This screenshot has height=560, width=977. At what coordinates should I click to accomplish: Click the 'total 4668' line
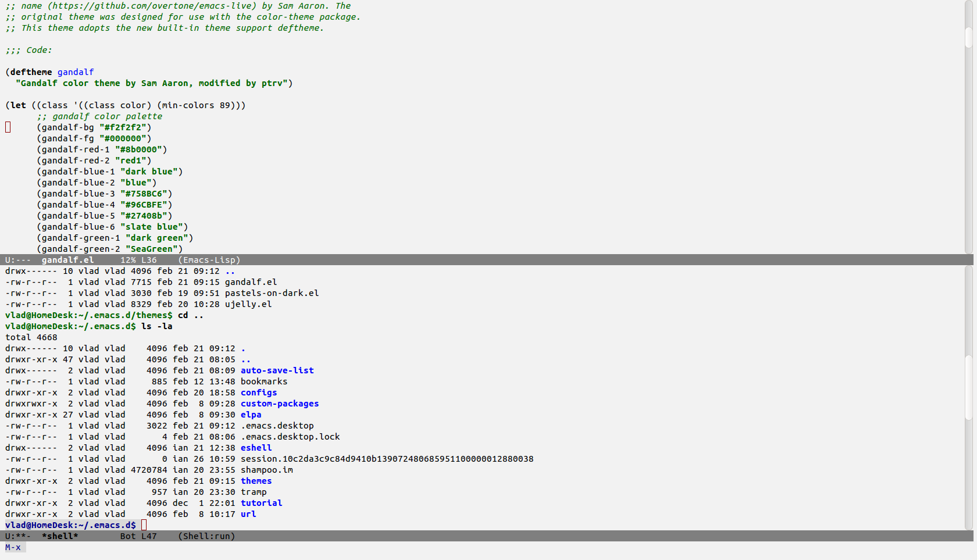point(31,337)
